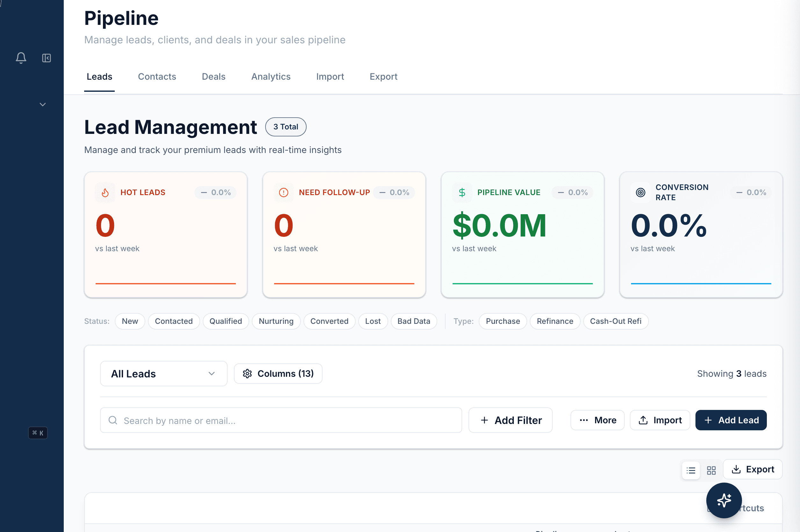
Task: Click the Import upload icon
Action: (x=643, y=420)
